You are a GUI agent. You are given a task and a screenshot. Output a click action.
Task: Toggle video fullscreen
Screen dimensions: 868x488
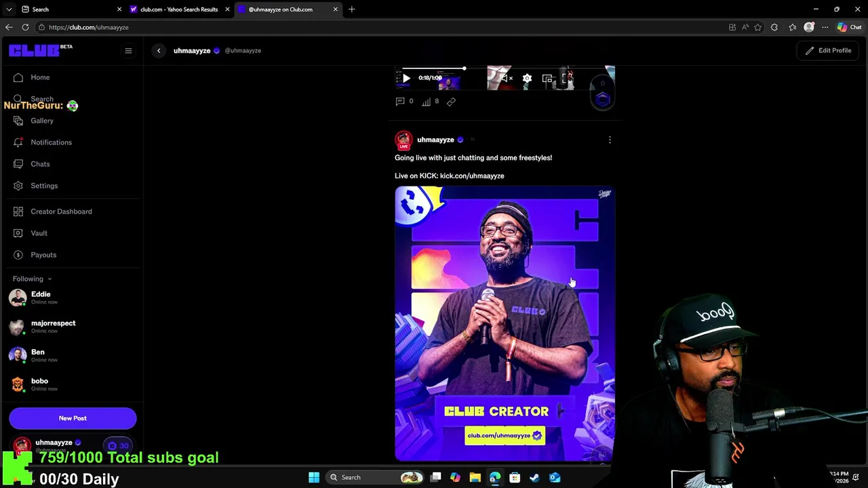(x=567, y=79)
